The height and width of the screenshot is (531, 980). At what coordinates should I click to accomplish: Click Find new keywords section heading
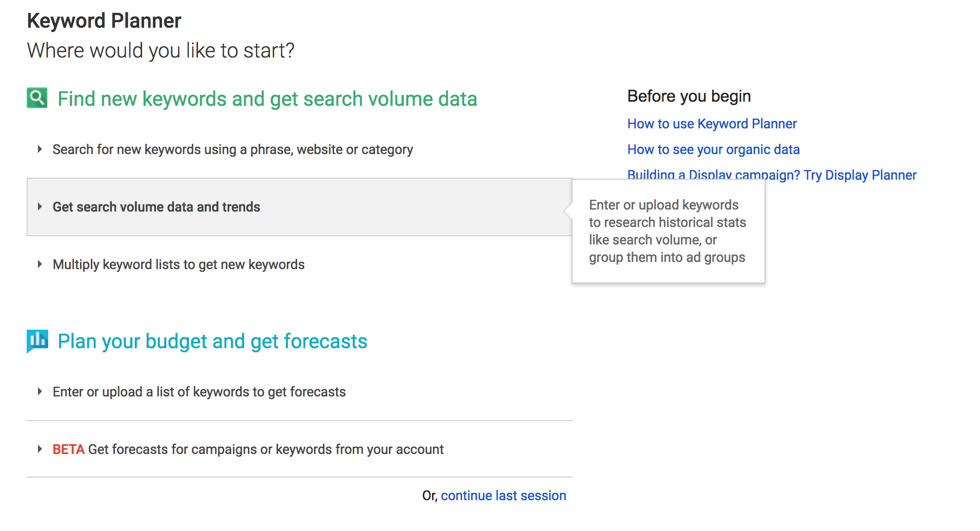(x=267, y=99)
